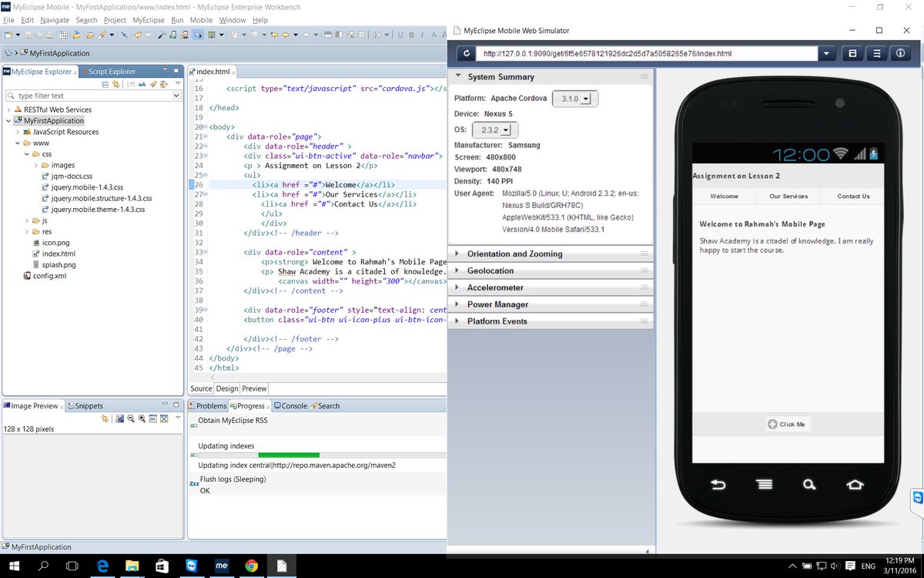Open the Problems tab
Screen dimensions: 924x578
[x=207, y=406]
